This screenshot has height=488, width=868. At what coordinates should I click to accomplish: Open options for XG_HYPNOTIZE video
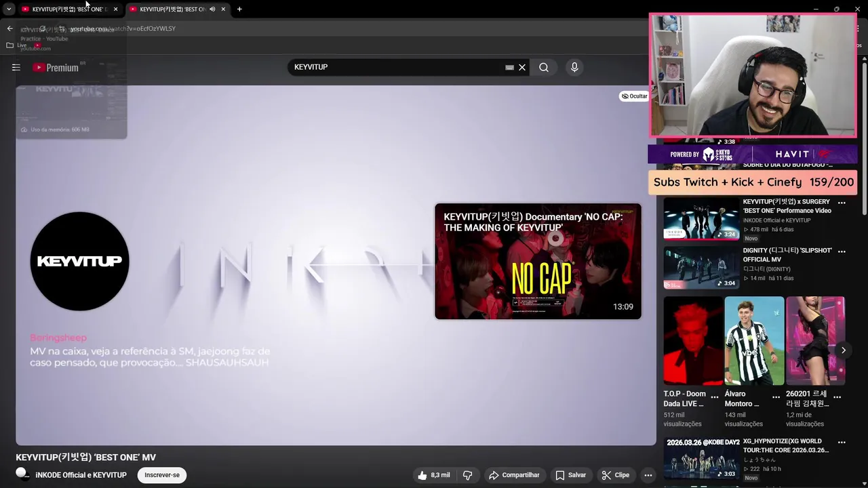click(x=842, y=442)
